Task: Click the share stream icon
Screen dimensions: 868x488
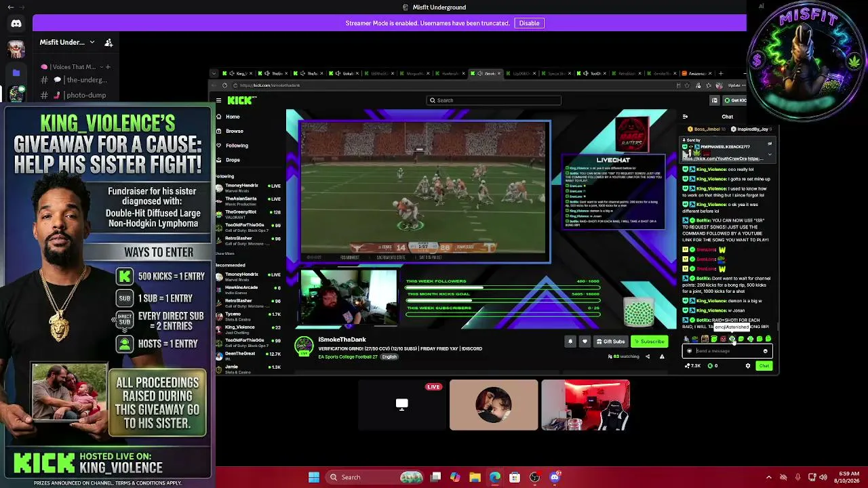Action: 648,357
